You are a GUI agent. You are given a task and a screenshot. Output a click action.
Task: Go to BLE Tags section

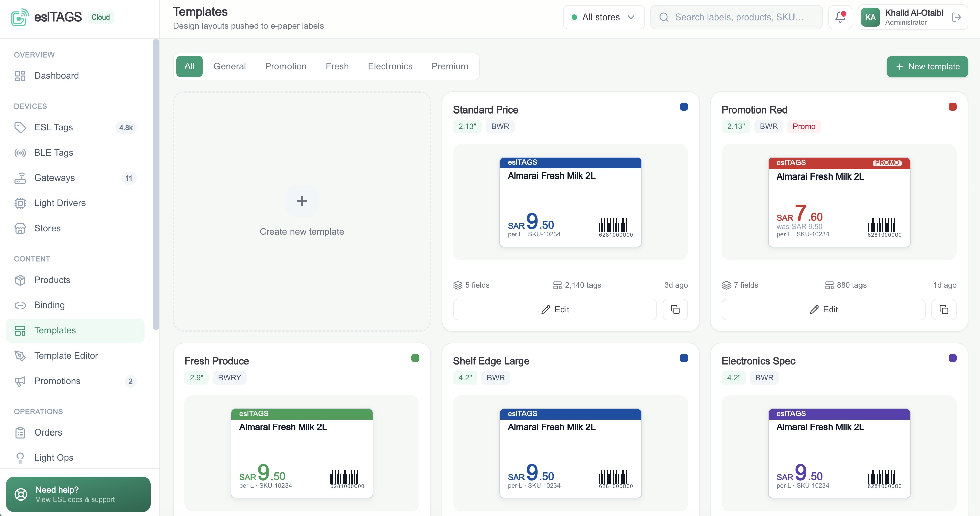75,153
